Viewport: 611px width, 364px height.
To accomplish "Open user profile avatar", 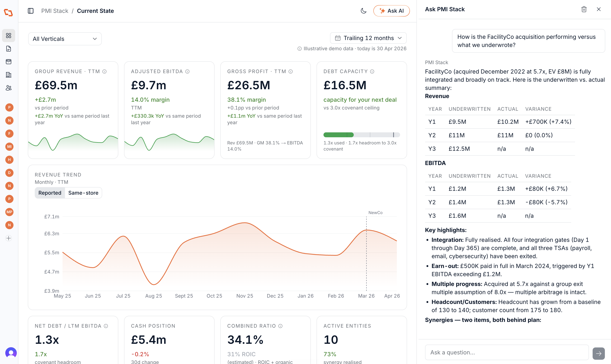I will [x=11, y=353].
